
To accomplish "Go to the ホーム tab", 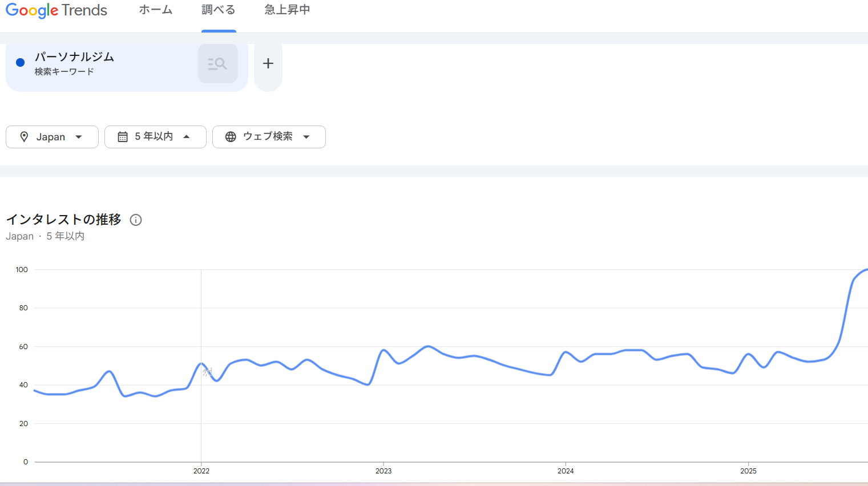I will pyautogui.click(x=156, y=10).
